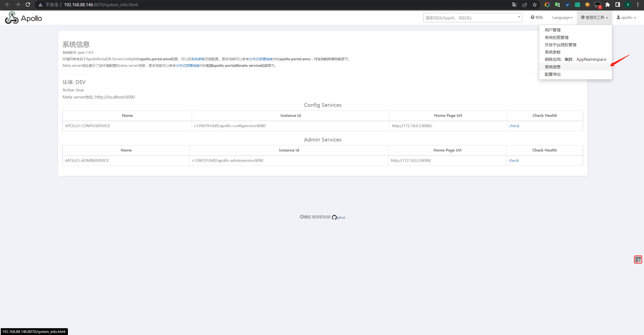Collapse the 管理员工具 dropdown menu

[594, 18]
